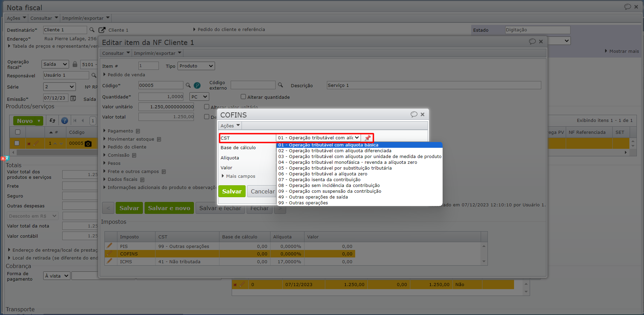Refresh the Produtos/serviços grid
This screenshot has width=644, height=315.
[52, 121]
